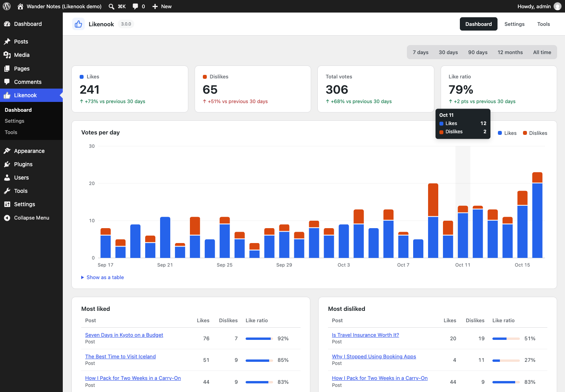Open the Likenook Dashboard header tab
Image resolution: width=565 pixels, height=392 pixels.
pos(479,24)
